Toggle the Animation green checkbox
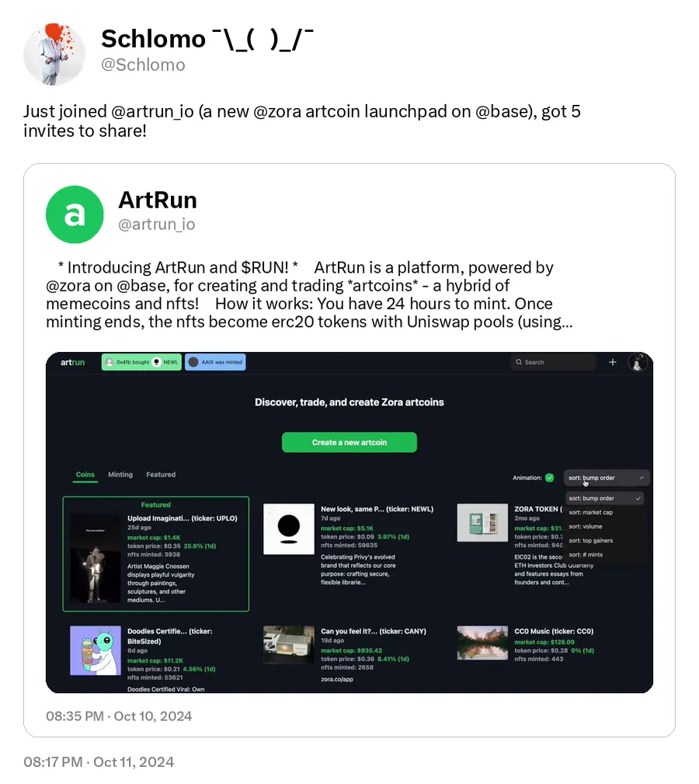This screenshot has width=699, height=784. pos(550,478)
